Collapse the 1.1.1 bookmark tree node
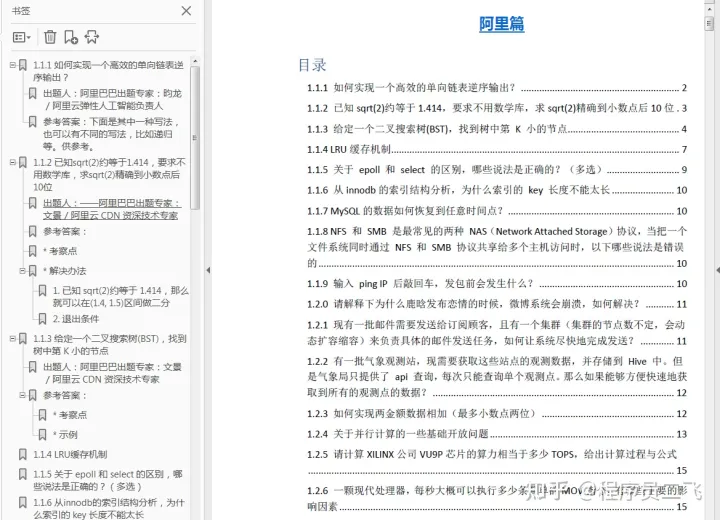This screenshot has height=520, width=720. pyautogui.click(x=13, y=65)
